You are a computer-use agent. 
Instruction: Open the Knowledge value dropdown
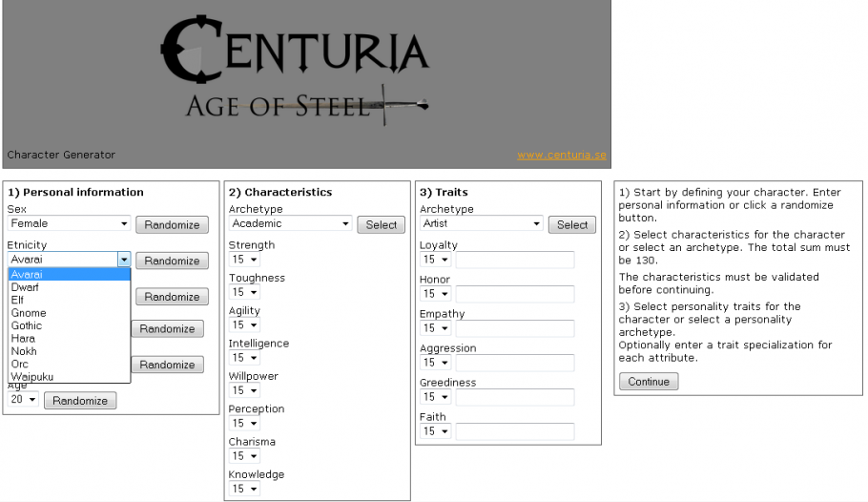tap(244, 488)
